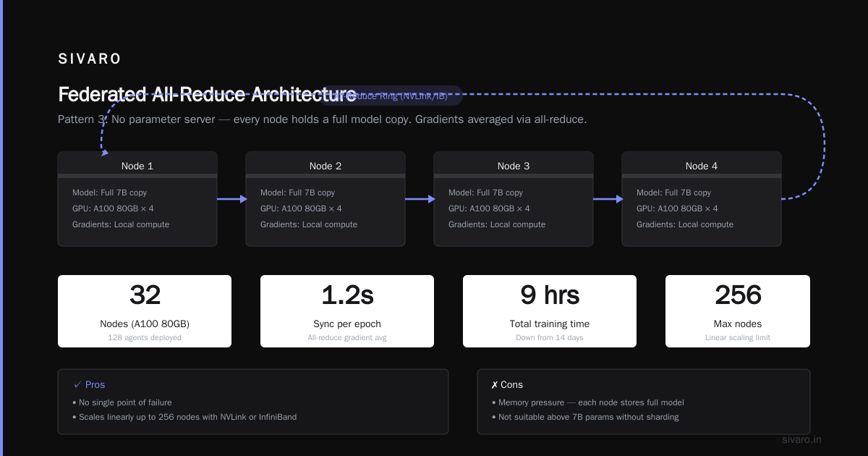The height and width of the screenshot is (456, 868).
Task: Click the large 32 stat value
Action: point(145,295)
